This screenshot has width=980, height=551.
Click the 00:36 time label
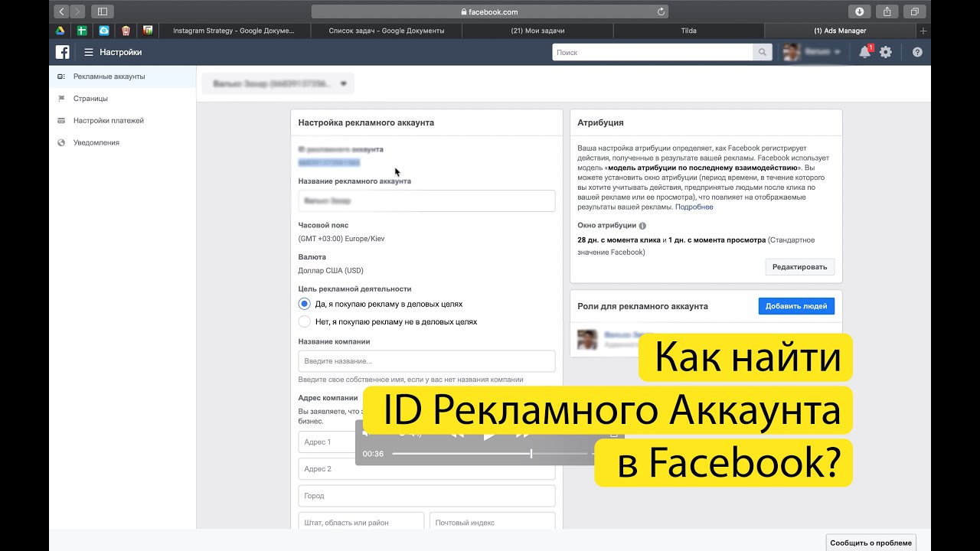(373, 454)
